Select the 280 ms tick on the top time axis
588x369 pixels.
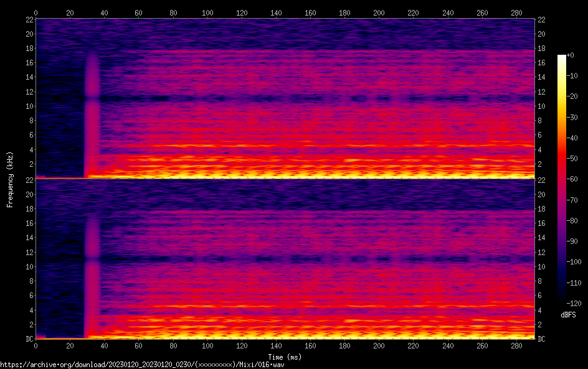pos(516,12)
